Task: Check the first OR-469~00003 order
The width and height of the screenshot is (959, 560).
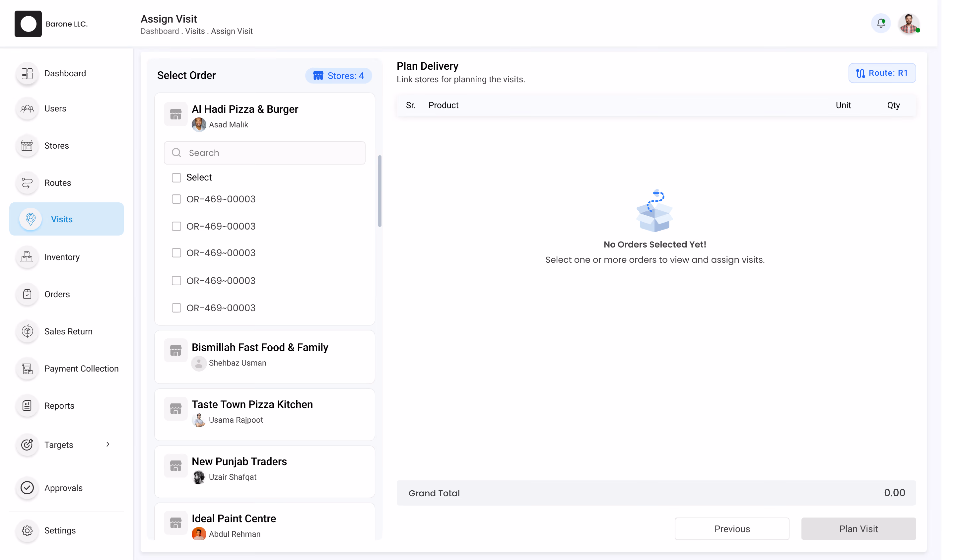Action: click(x=176, y=199)
